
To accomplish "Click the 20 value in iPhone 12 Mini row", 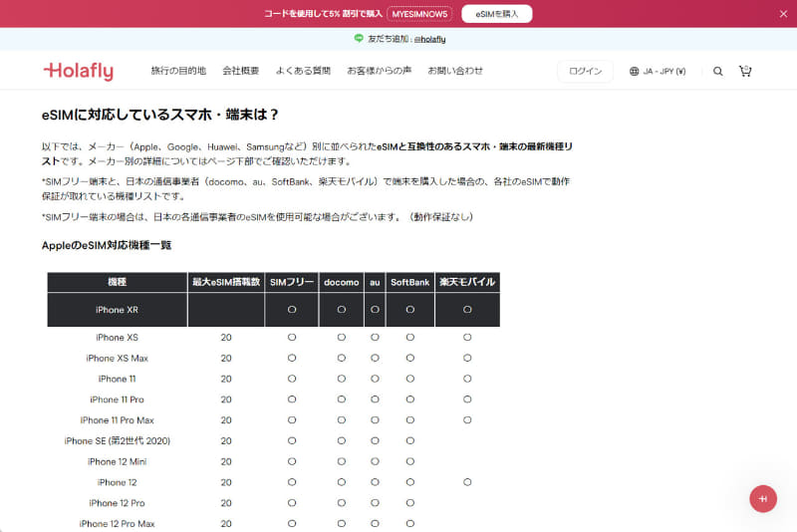I will pyautogui.click(x=226, y=462).
